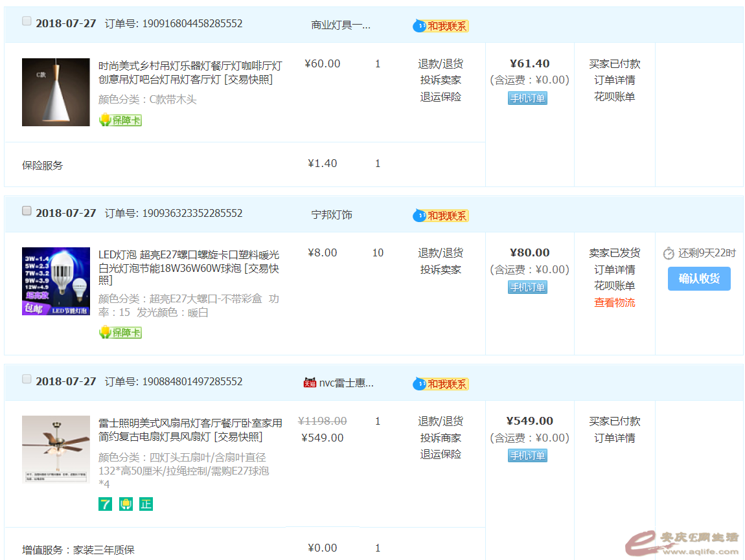Viewport: 745px width, 560px height.
Task: Click 和我联系 icon for 商业灯具 order
Action: (x=441, y=26)
